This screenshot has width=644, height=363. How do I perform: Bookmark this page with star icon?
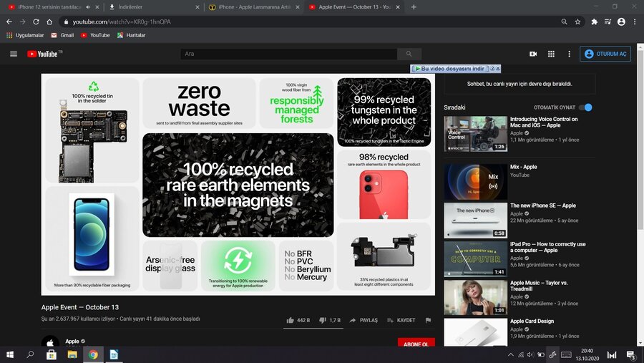point(577,21)
